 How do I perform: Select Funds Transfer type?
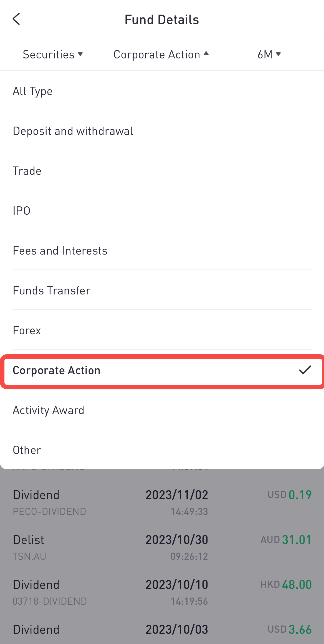[162, 290]
